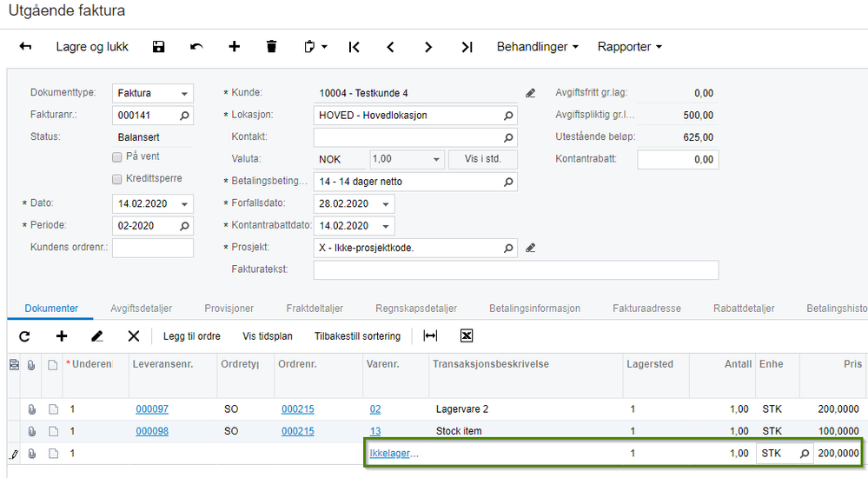Switch to the Avgiftsdetaljer tab

(x=141, y=309)
